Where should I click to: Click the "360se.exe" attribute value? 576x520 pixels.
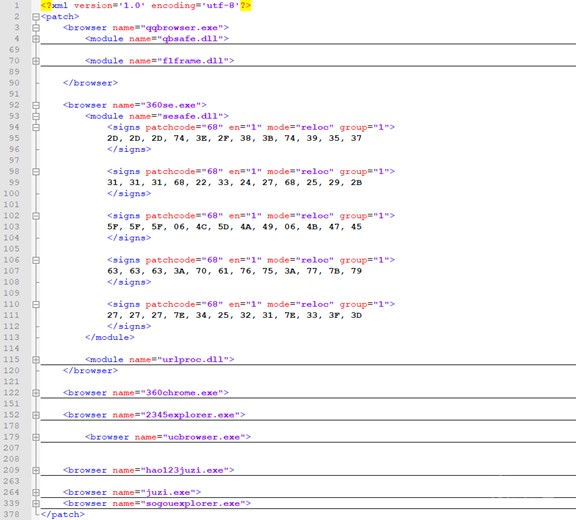coord(171,105)
